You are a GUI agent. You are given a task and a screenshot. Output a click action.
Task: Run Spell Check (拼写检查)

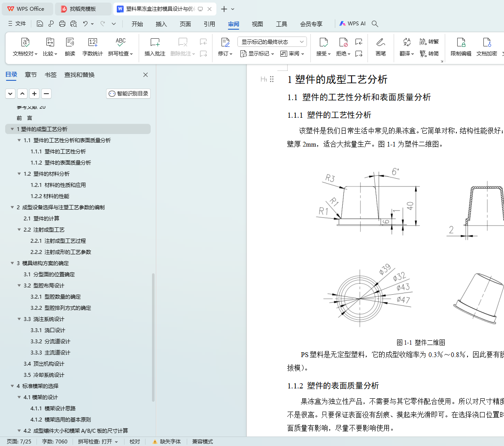click(121, 47)
